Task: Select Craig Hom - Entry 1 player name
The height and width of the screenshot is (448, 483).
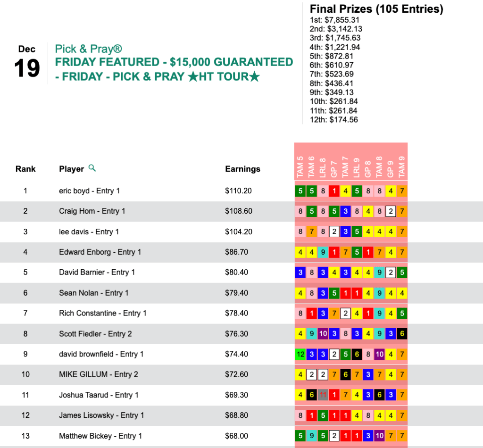Action: coord(92,211)
